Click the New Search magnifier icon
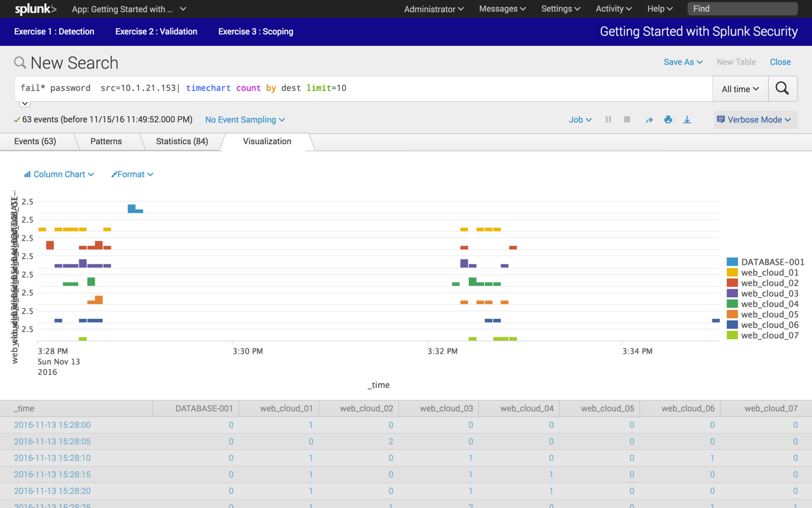812x508 pixels. click(x=20, y=62)
